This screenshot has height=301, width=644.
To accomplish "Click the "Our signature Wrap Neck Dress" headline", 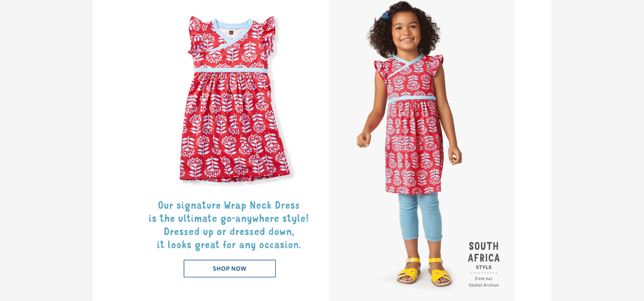I will click(x=229, y=205).
